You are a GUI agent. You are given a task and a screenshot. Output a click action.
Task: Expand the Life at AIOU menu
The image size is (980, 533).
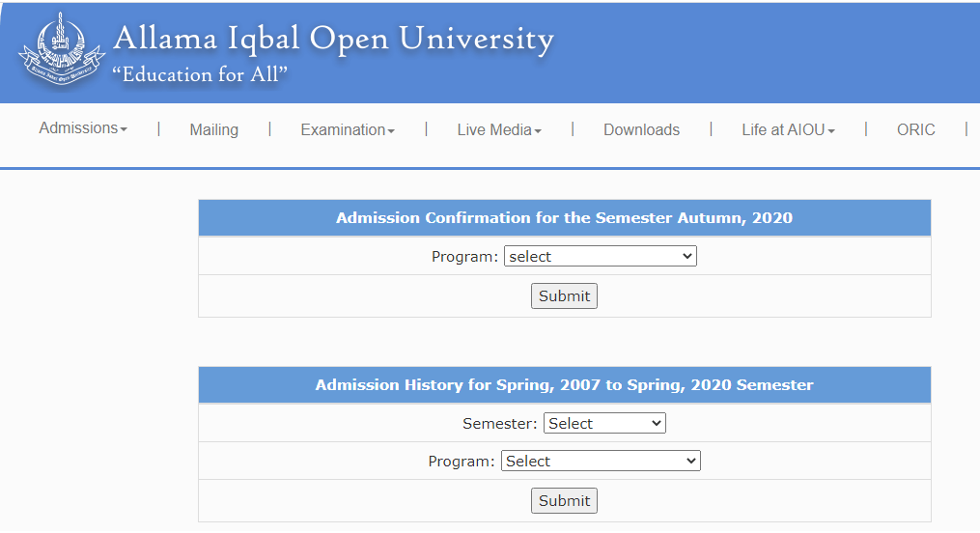788,130
